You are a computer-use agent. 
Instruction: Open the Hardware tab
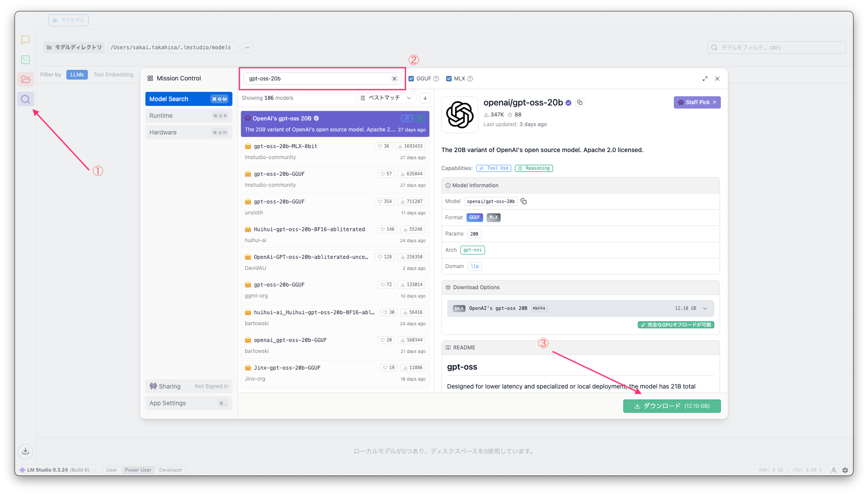(x=188, y=132)
